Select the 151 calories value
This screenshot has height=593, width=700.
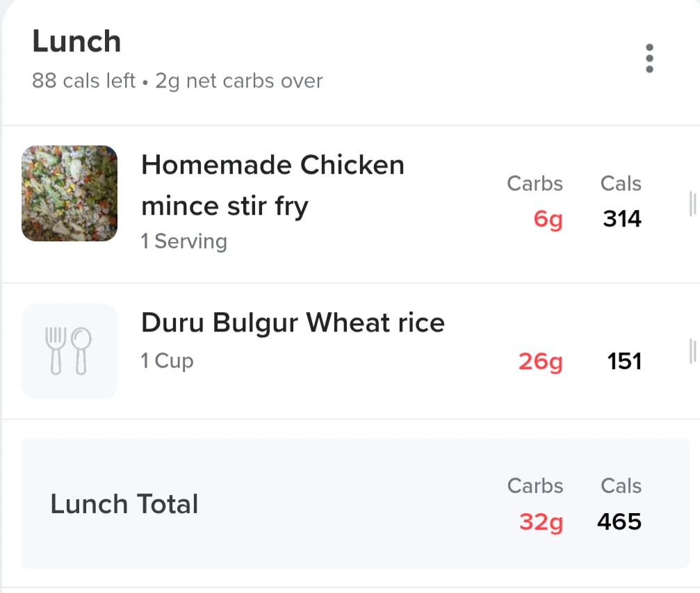click(x=624, y=362)
